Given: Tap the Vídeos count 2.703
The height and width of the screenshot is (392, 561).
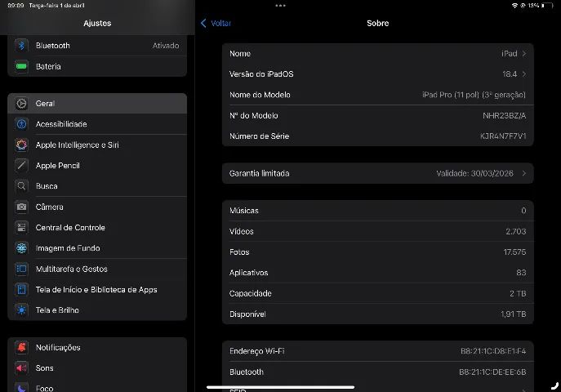Looking at the screenshot, I should point(516,231).
